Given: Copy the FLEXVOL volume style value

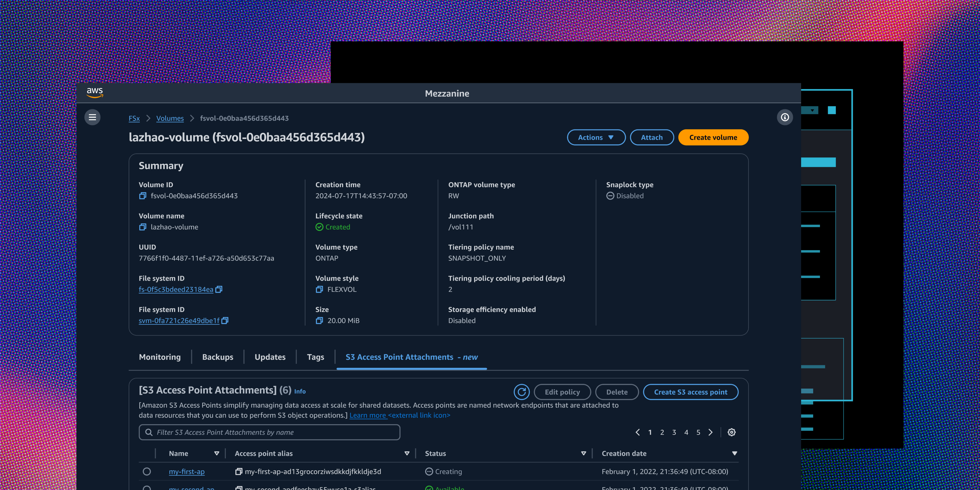Looking at the screenshot, I should (x=319, y=289).
